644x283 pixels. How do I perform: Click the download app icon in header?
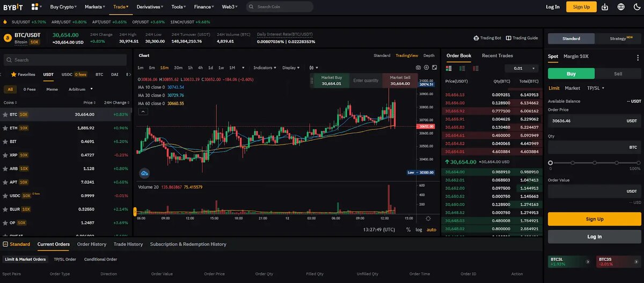coord(605,7)
